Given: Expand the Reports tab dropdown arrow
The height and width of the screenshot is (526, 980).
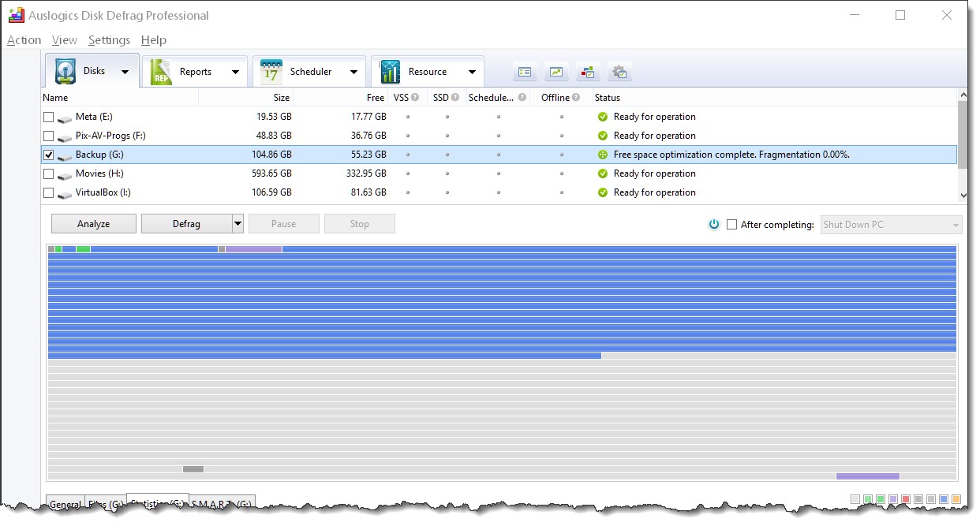Looking at the screenshot, I should tap(235, 72).
